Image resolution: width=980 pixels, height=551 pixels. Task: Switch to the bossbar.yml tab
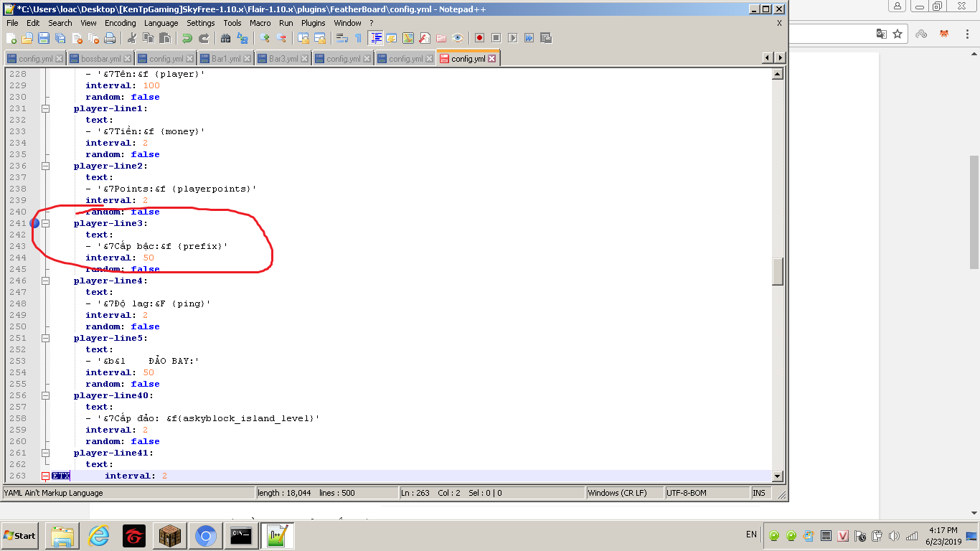(100, 59)
